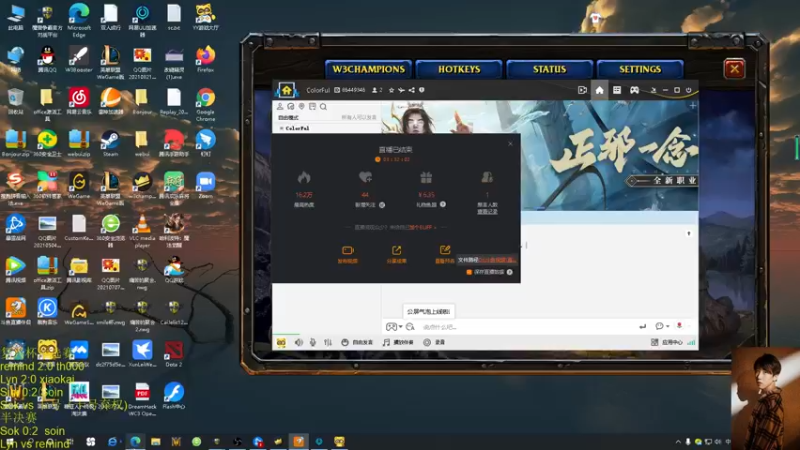Screen dimensions: 800x450
Task: Open Edge in the Windows taskbar
Action: (x=135, y=442)
